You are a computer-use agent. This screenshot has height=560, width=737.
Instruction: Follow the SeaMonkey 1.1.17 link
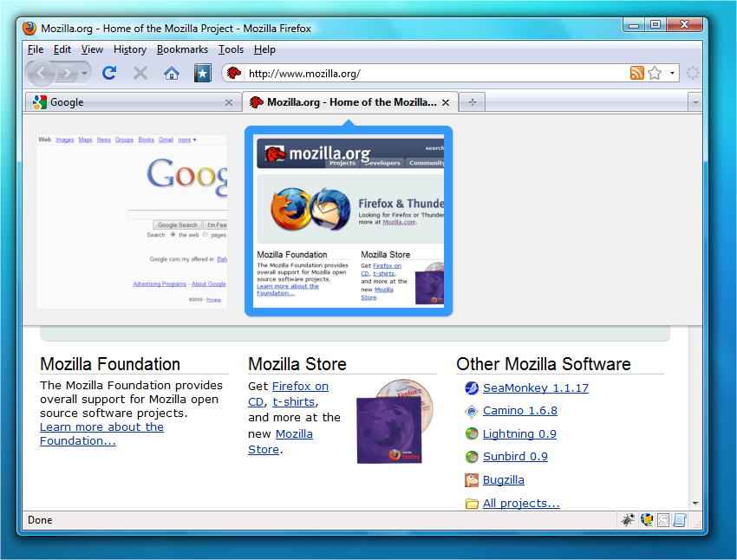coord(535,388)
